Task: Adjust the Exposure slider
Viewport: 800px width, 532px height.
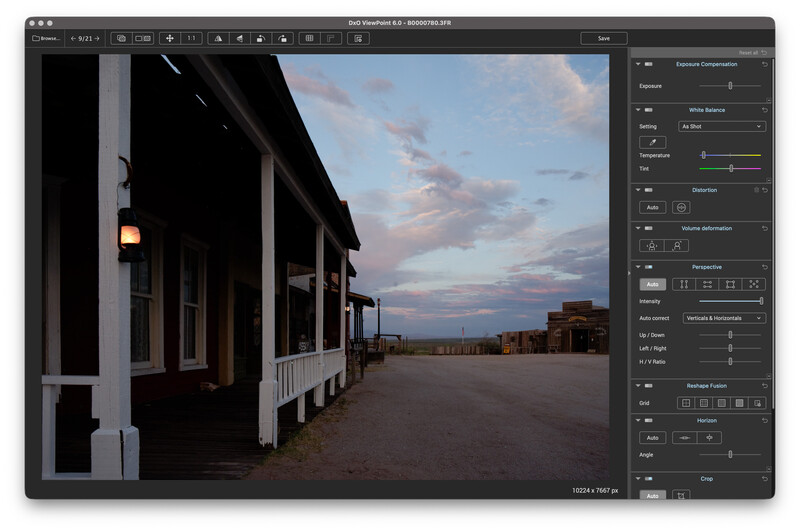Action: (730, 86)
